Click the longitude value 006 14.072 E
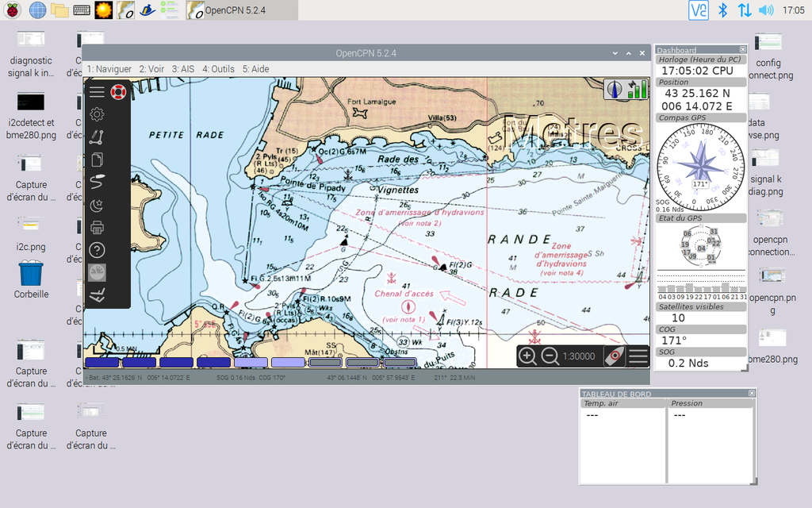 (697, 106)
